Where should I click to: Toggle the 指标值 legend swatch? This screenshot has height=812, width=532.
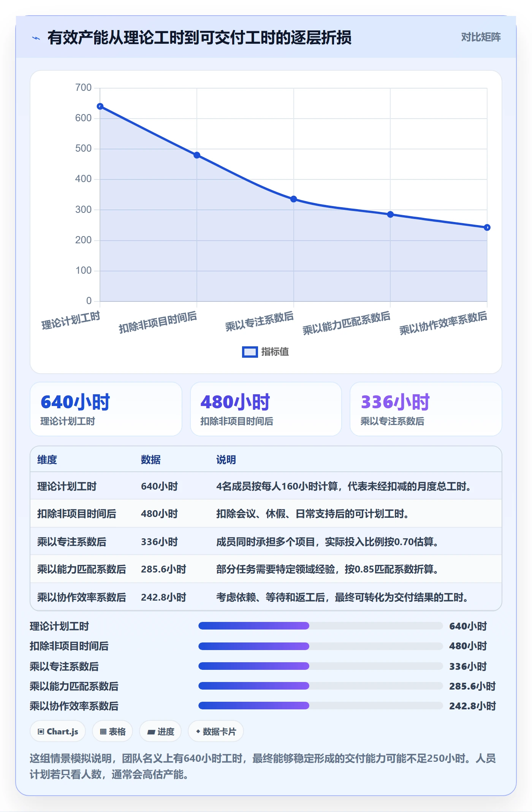tap(250, 352)
